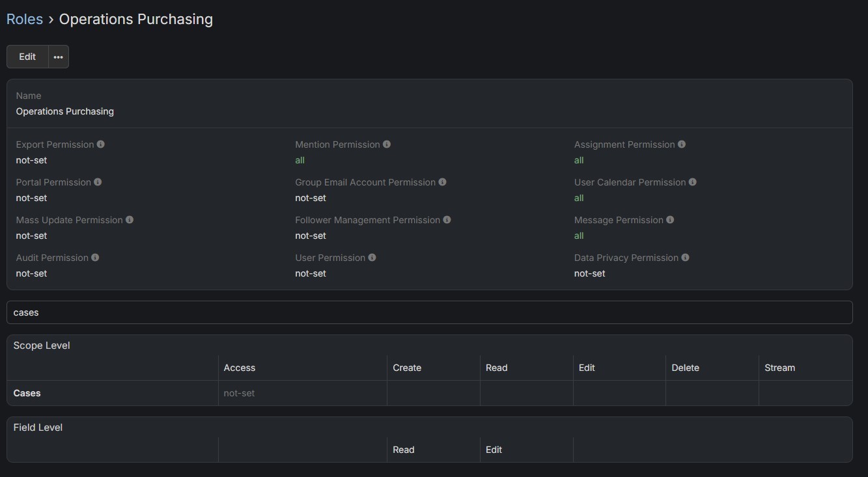The height and width of the screenshot is (477, 868).
Task: Click Follower Management Permission info icon
Action: click(447, 220)
